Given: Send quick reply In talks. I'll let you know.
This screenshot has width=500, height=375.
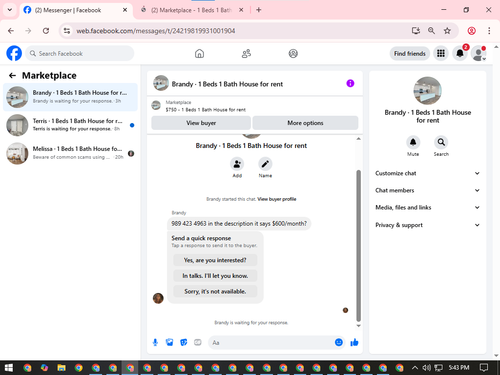Looking at the screenshot, I should point(215,276).
